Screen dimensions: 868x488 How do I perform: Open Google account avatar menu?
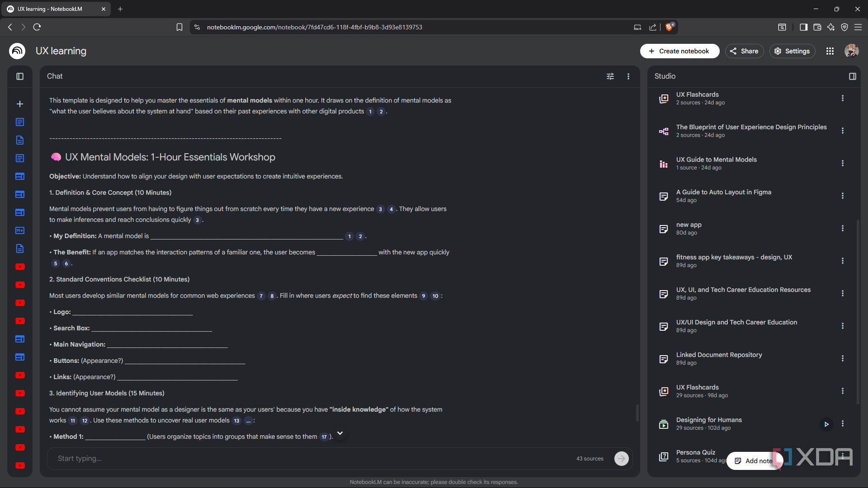[x=852, y=51]
